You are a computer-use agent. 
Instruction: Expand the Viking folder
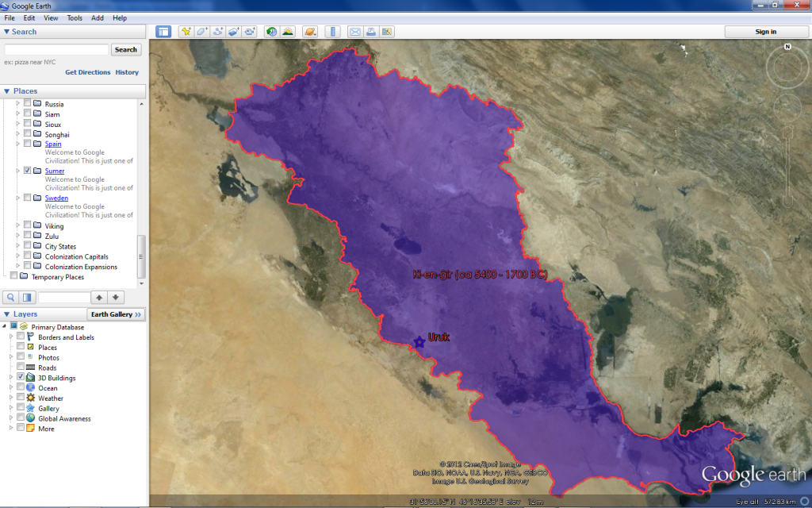18,225
